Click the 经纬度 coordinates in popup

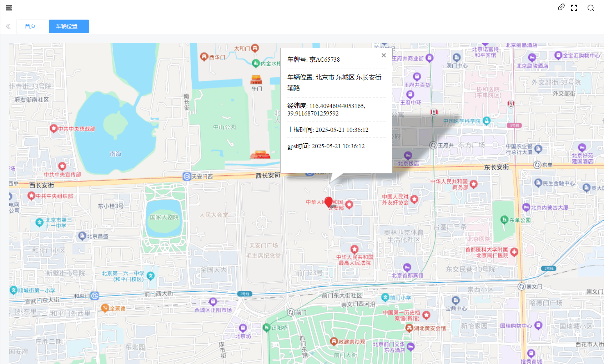(x=326, y=109)
